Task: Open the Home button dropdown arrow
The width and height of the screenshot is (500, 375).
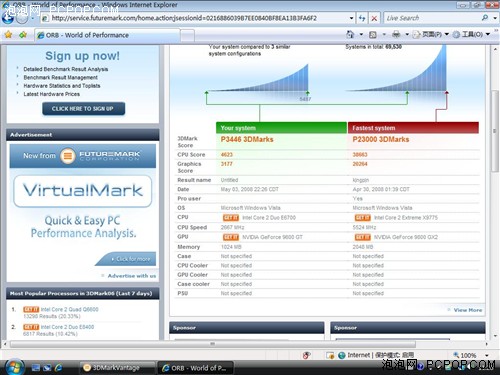Action: [361, 34]
